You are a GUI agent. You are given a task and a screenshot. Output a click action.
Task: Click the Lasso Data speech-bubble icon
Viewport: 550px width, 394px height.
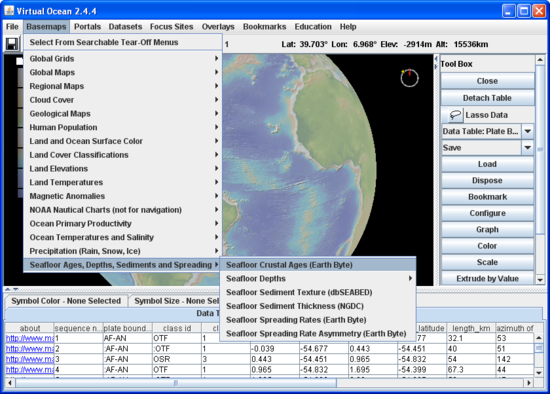coord(455,115)
